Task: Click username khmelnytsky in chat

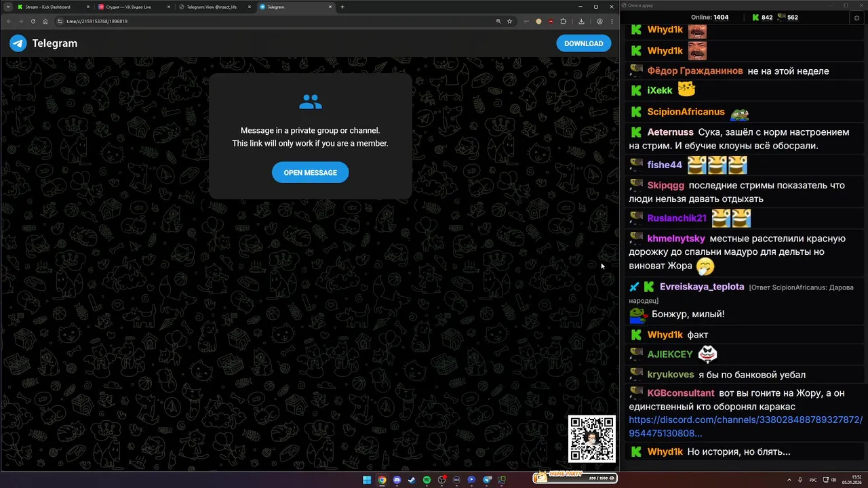Action: 676,239
